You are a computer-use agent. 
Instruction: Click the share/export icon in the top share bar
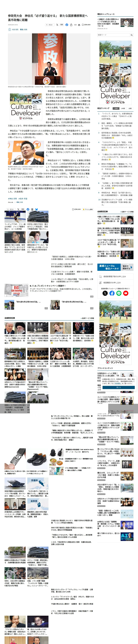coord(71,25)
